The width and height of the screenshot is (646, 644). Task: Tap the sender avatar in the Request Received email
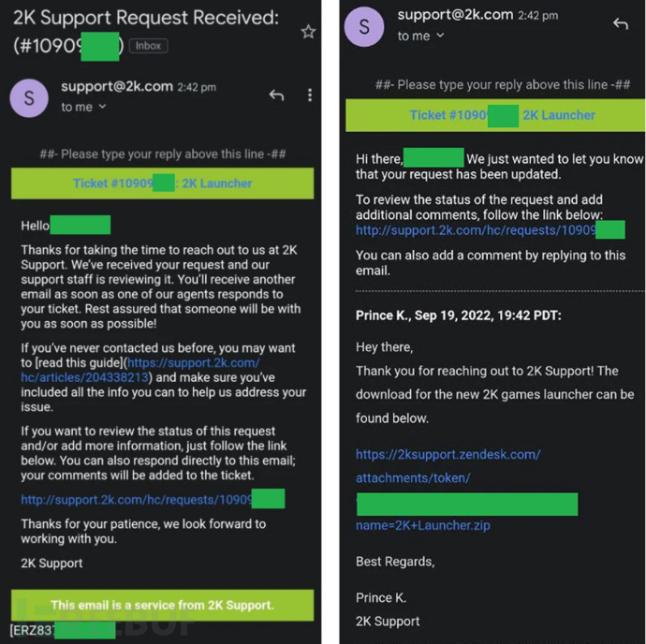click(x=29, y=97)
